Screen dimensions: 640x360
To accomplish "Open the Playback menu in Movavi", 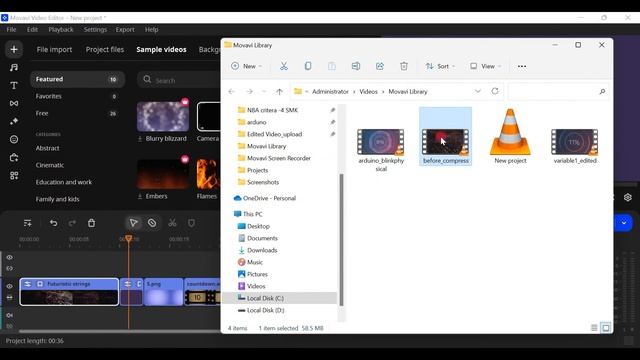I will coord(61,29).
